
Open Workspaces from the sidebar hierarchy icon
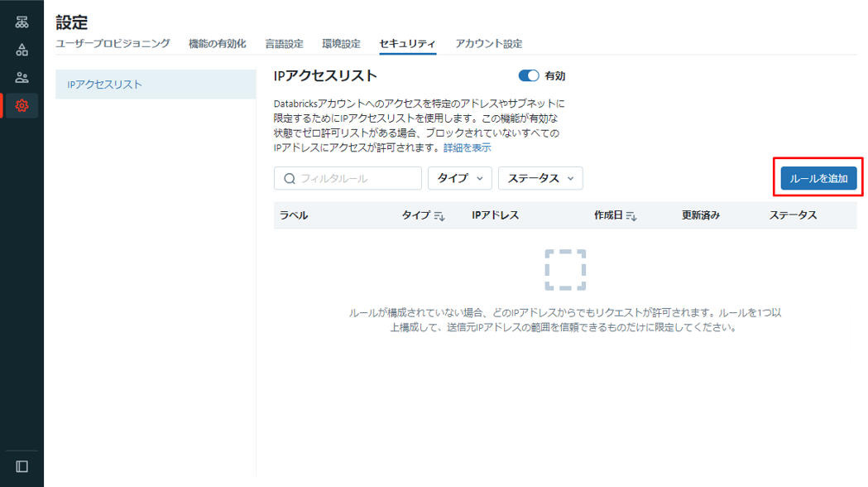tap(22, 22)
